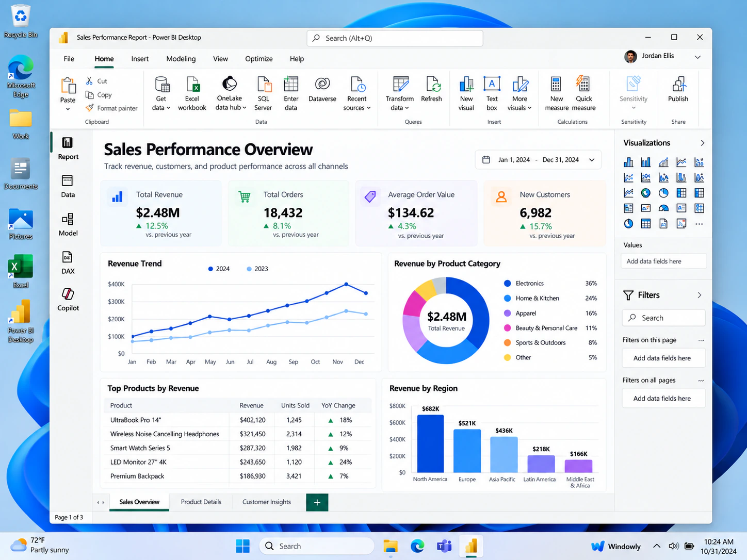Open the date range dropdown
The height and width of the screenshot is (560, 747).
tap(592, 160)
